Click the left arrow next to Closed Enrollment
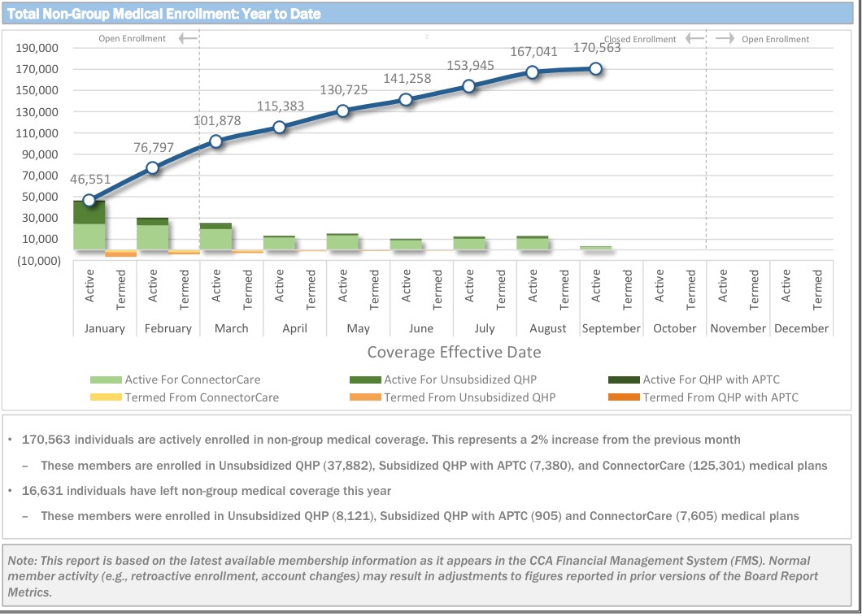862x616 pixels. pos(694,38)
